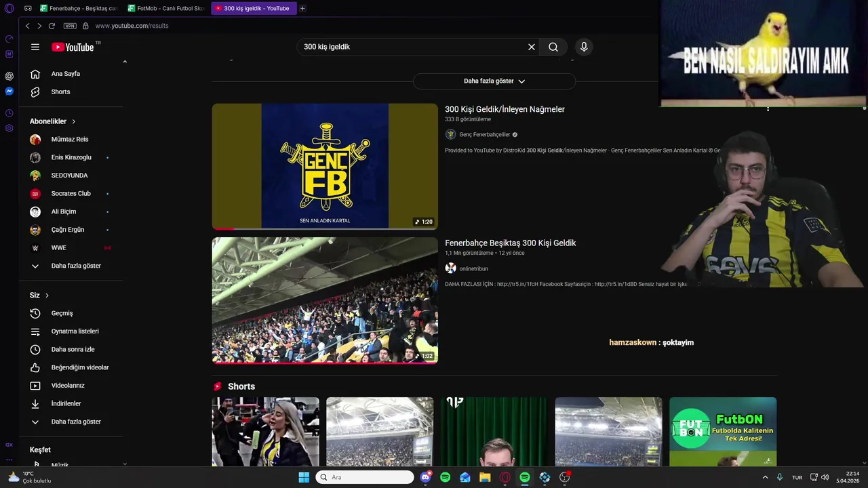The image size is (868, 488).
Task: Expand Daha fazla göster below İndirilenler
Action: click(75, 422)
